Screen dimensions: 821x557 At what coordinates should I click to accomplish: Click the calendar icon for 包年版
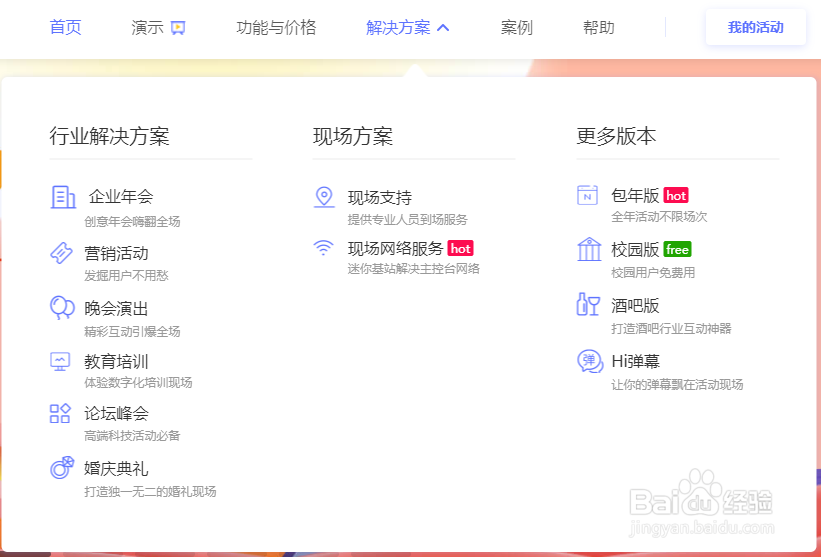587,195
